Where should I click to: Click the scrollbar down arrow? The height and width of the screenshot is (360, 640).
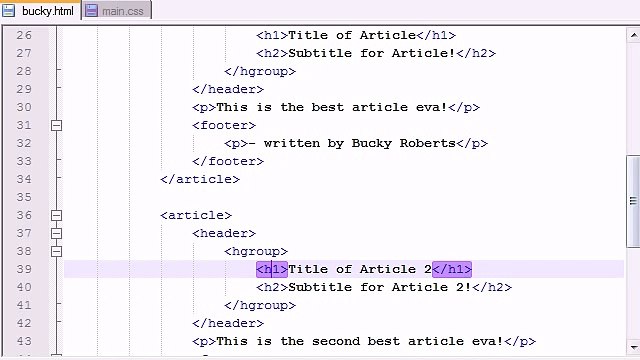point(633,347)
